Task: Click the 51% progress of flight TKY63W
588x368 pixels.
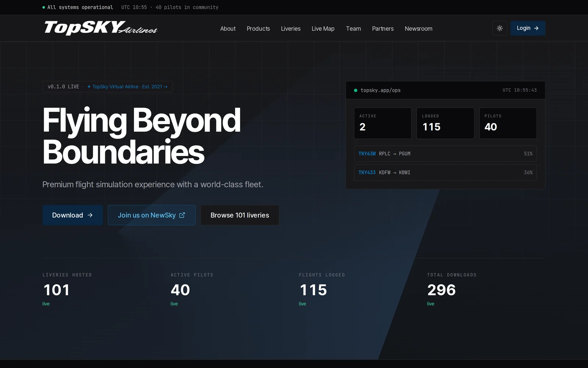Action: click(528, 154)
